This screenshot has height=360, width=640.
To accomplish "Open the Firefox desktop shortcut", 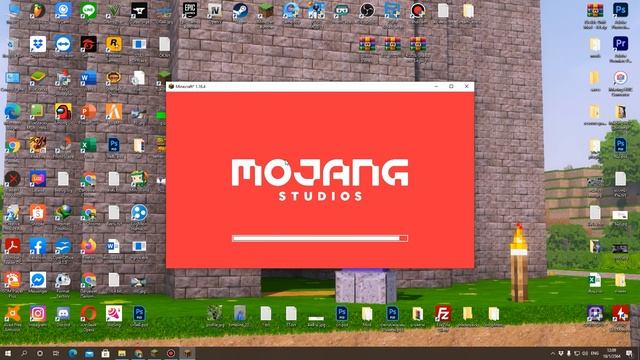I will (x=88, y=246).
